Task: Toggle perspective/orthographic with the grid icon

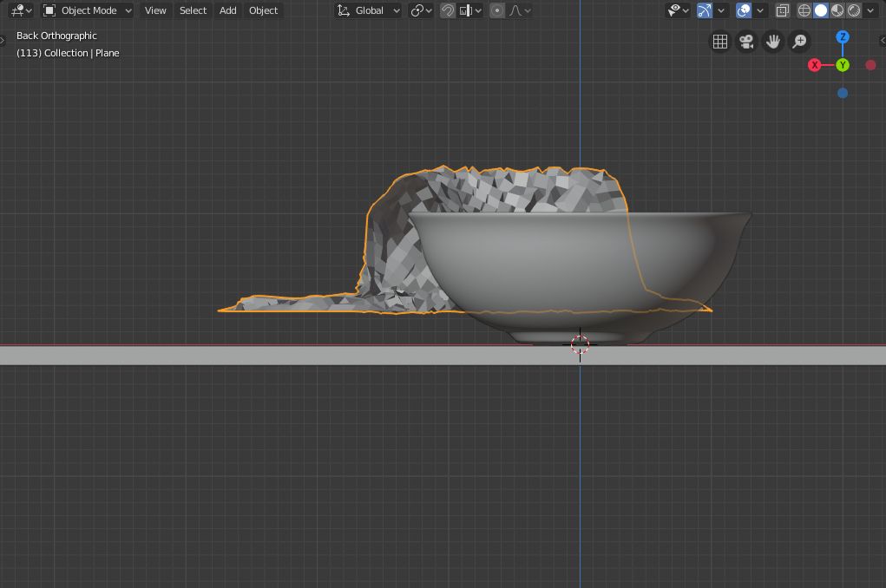Action: [x=719, y=42]
